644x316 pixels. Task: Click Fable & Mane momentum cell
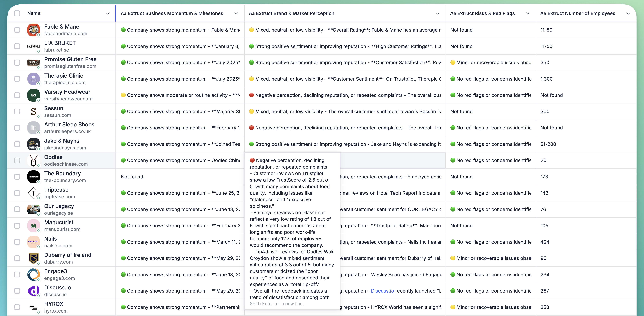click(180, 30)
